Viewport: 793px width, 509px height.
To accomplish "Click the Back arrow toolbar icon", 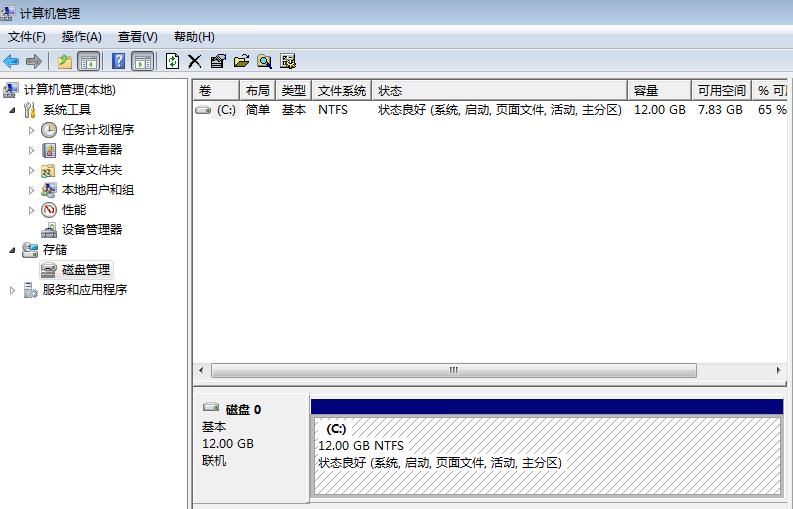I will click(11, 62).
